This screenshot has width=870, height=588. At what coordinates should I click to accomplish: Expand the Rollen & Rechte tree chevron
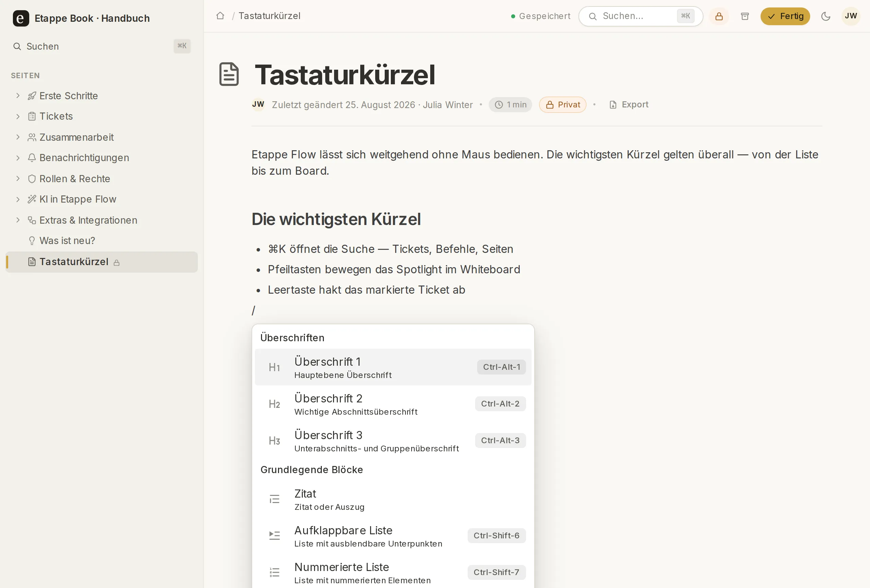point(18,179)
